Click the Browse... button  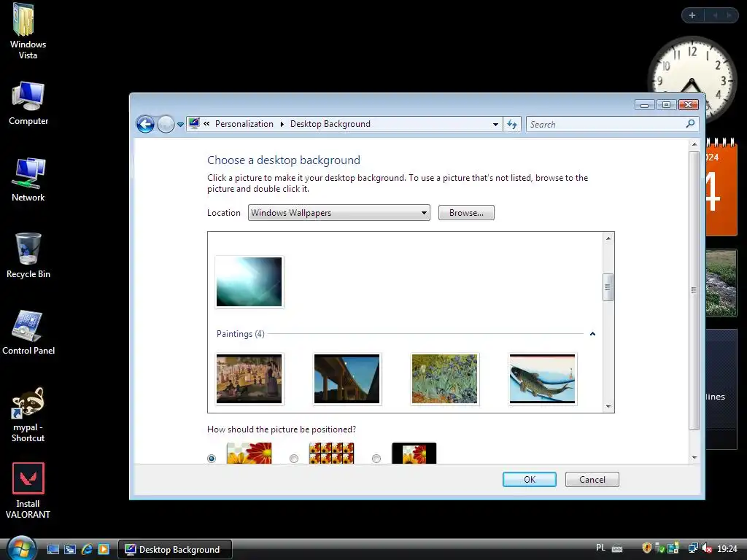466,213
